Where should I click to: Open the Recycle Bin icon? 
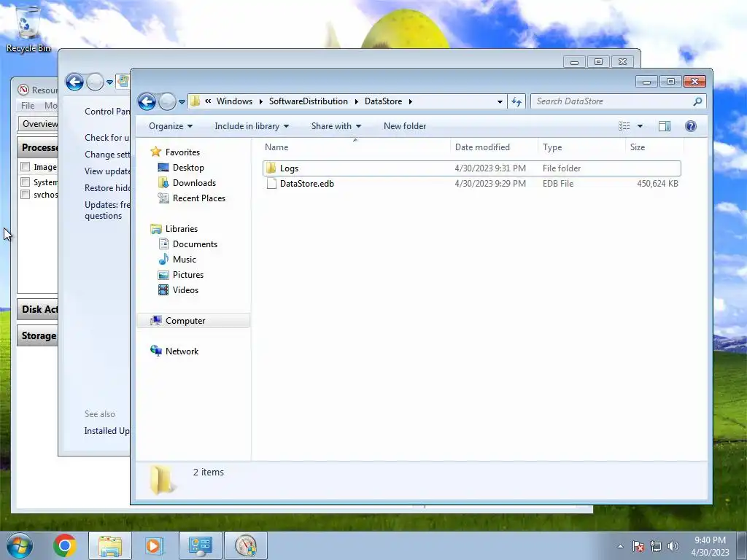pyautogui.click(x=28, y=29)
